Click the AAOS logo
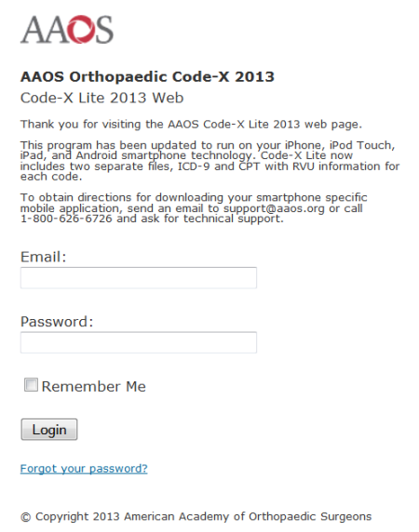419x532 pixels. pos(67,30)
